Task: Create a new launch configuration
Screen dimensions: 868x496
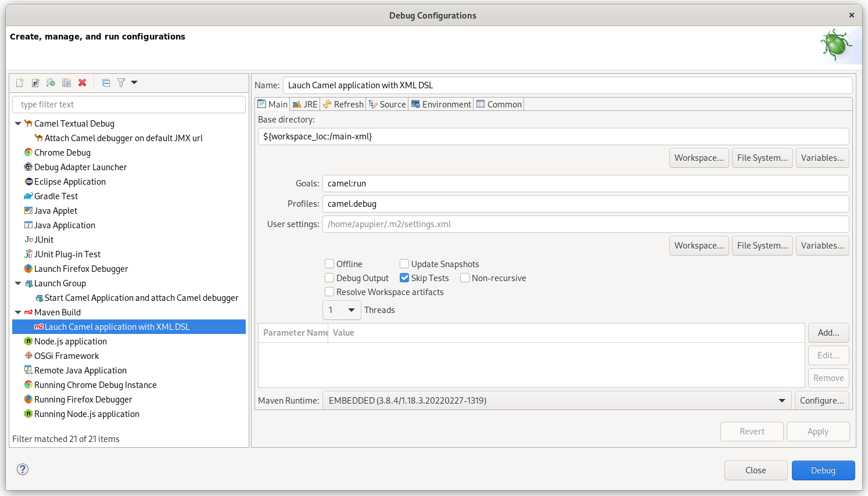Action: point(19,82)
